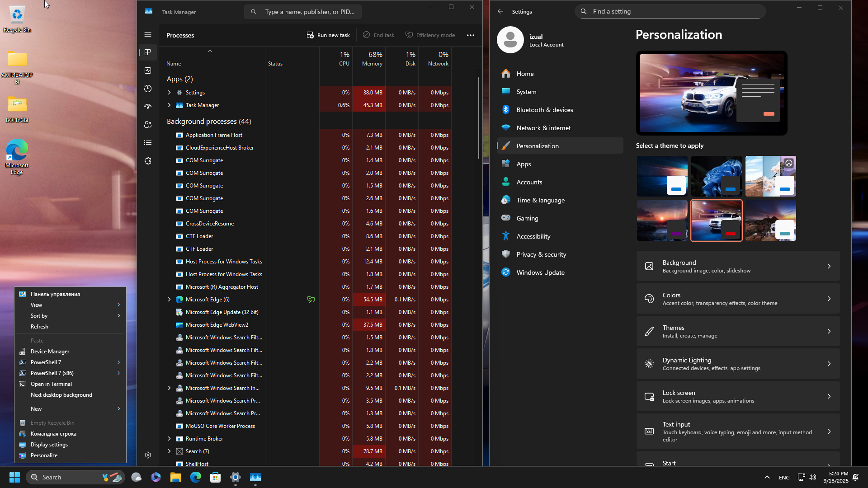This screenshot has height=488, width=868.
Task: Open Lock screen settings row
Action: 738,396
